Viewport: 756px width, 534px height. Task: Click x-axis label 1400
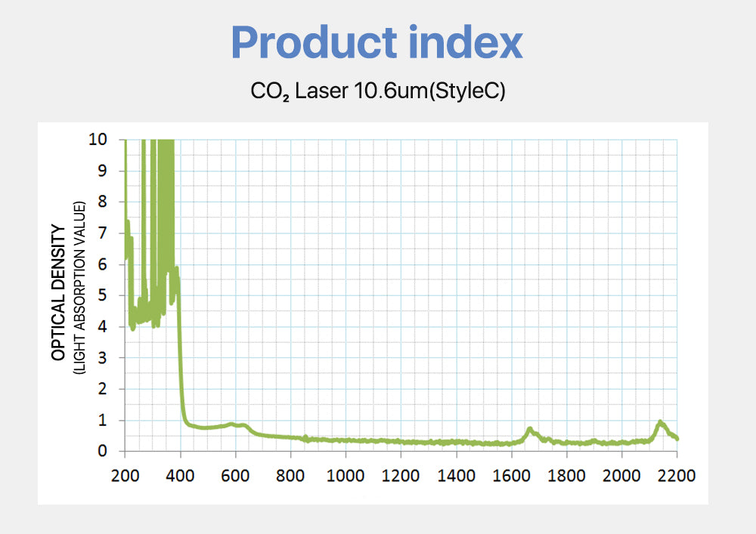pyautogui.click(x=456, y=476)
